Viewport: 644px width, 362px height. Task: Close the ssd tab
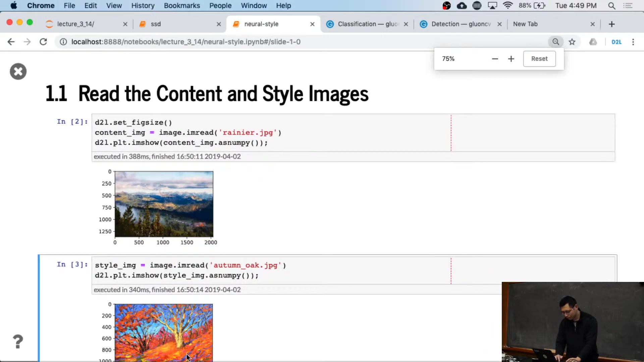(x=219, y=24)
